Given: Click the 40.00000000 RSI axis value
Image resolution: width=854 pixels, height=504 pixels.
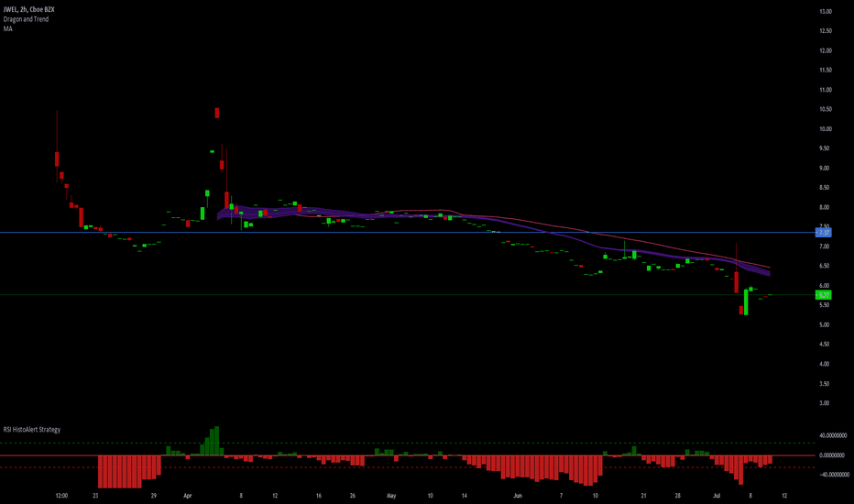Looking at the screenshot, I should (833, 436).
